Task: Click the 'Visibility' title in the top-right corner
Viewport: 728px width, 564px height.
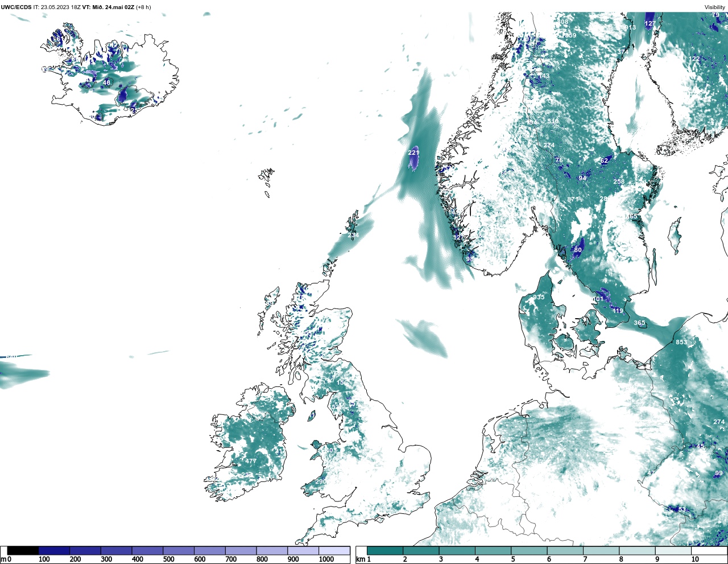Action: (715, 7)
